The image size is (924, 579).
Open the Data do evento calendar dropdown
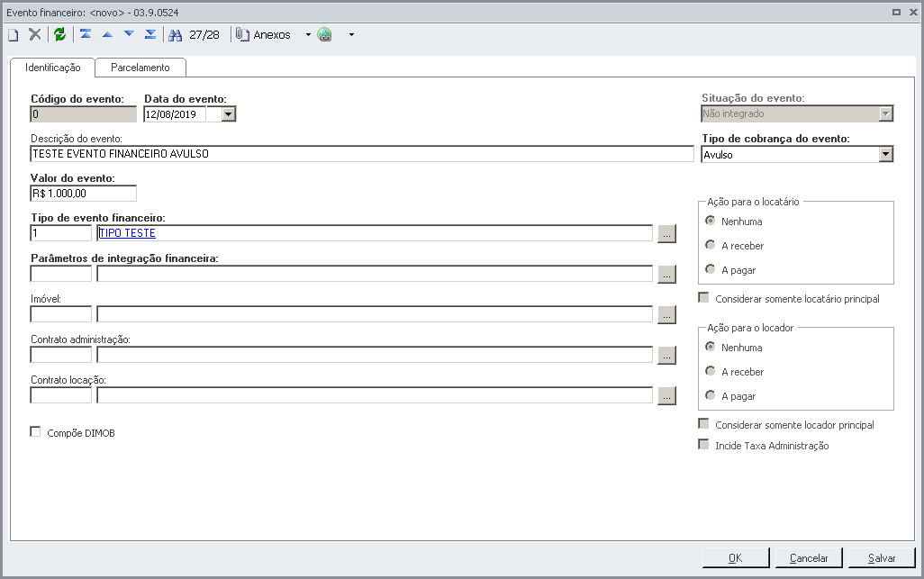(x=229, y=114)
